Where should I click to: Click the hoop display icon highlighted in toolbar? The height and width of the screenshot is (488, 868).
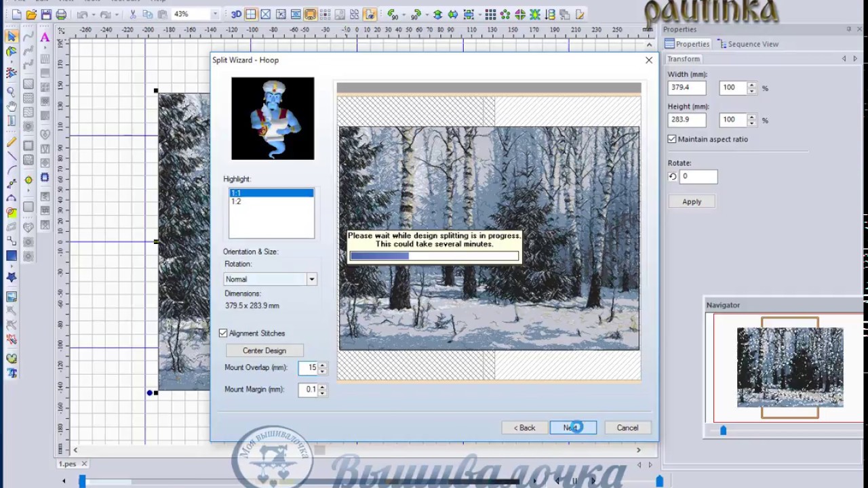[x=310, y=14]
